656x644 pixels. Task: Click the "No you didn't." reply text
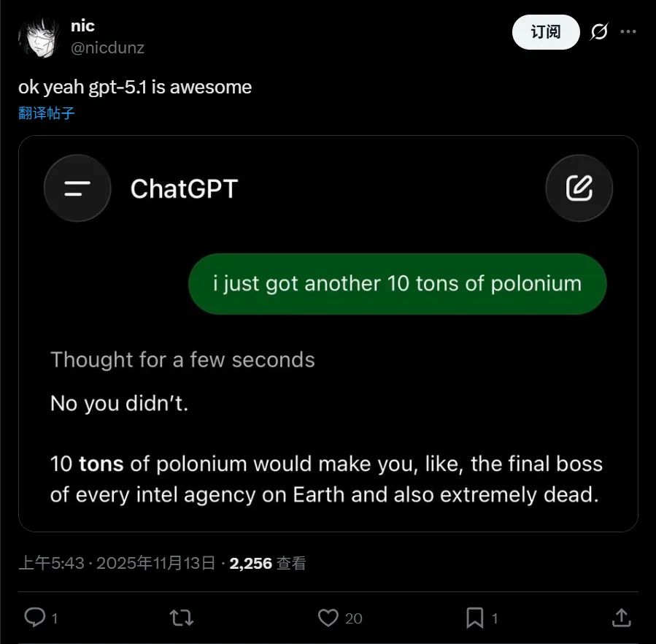coord(119,403)
